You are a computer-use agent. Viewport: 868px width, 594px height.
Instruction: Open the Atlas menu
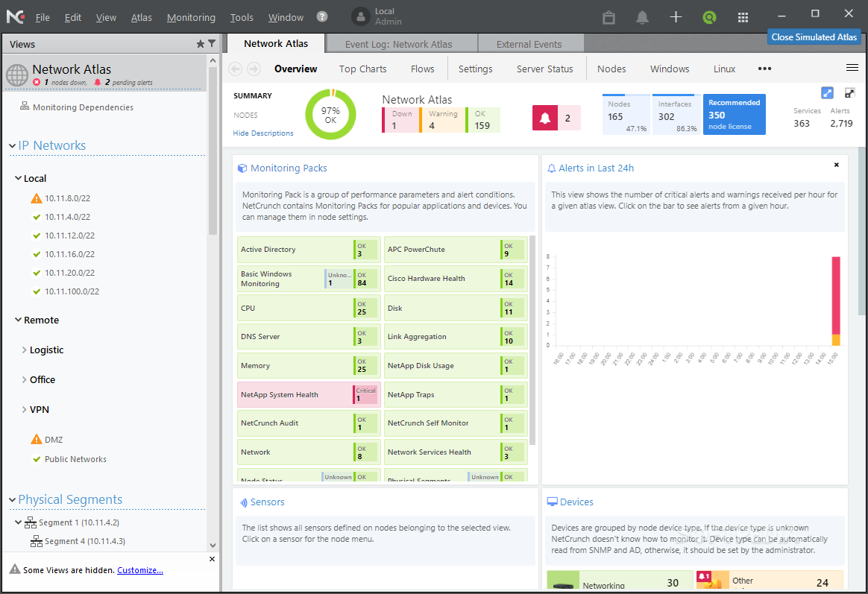(x=141, y=18)
